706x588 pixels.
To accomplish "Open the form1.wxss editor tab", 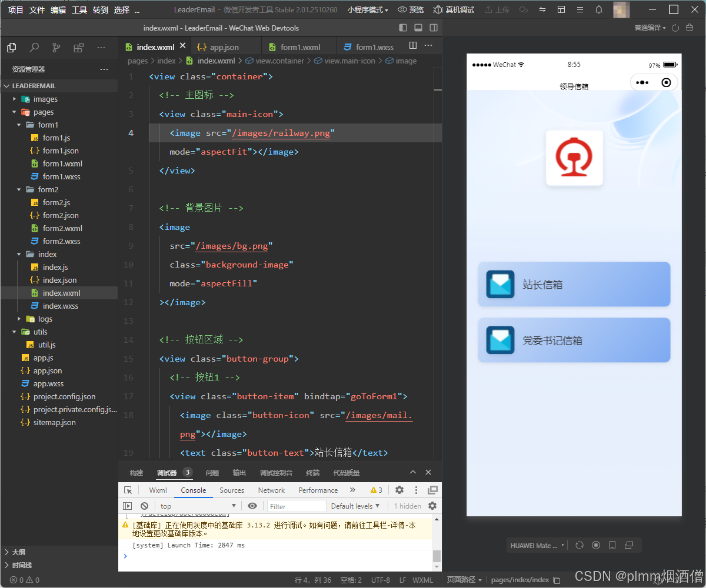I will click(x=368, y=47).
